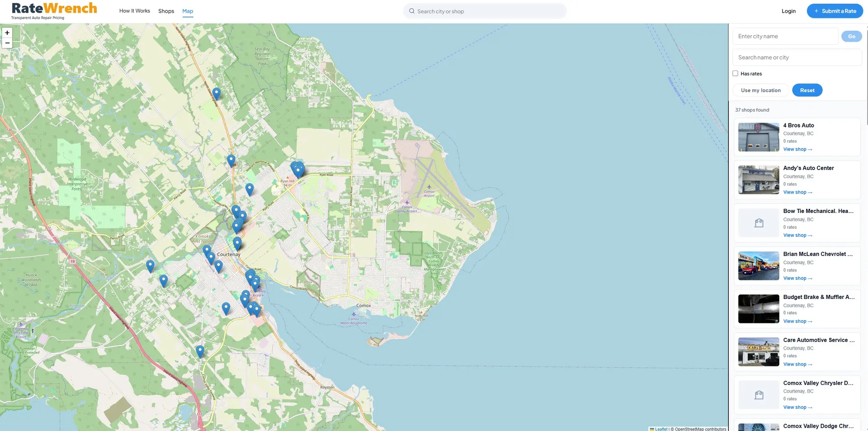
Task: Zoom out on the map
Action: click(x=7, y=43)
